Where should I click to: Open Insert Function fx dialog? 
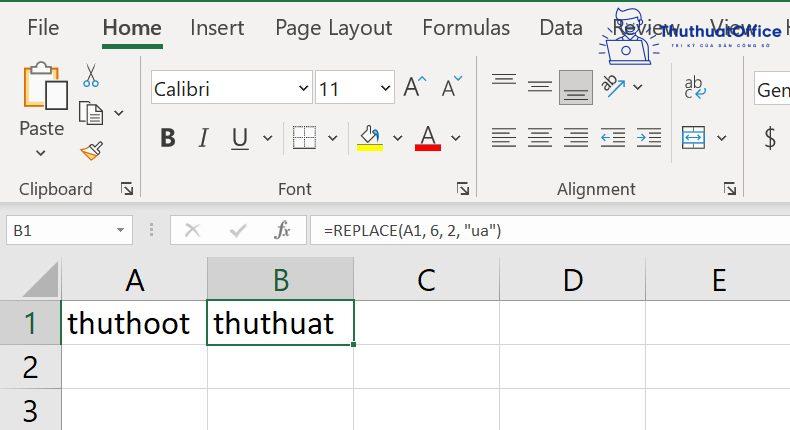point(282,230)
